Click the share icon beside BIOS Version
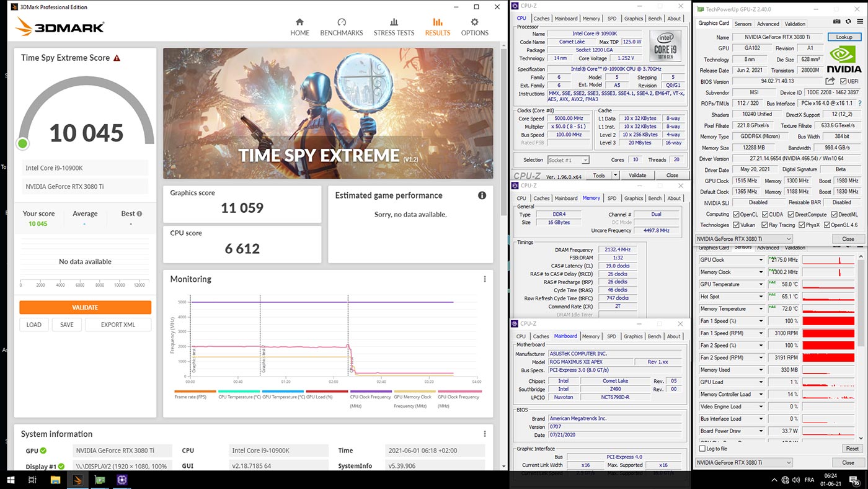This screenshot has width=868, height=489. pos(830,81)
